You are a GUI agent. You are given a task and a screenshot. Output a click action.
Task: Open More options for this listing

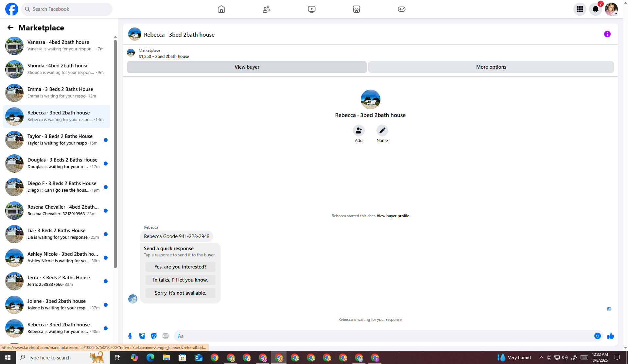click(x=491, y=67)
